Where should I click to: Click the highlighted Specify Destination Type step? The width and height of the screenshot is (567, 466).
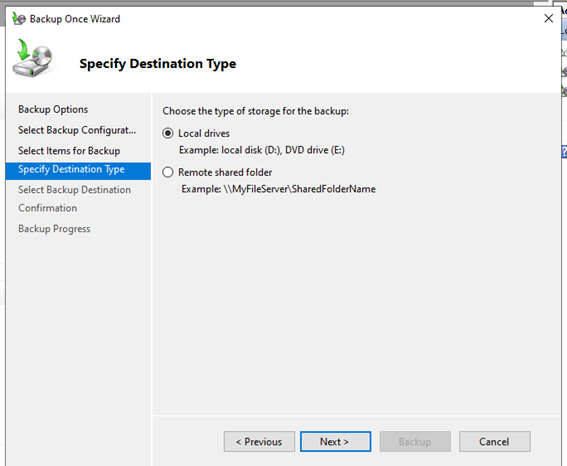tap(78, 171)
